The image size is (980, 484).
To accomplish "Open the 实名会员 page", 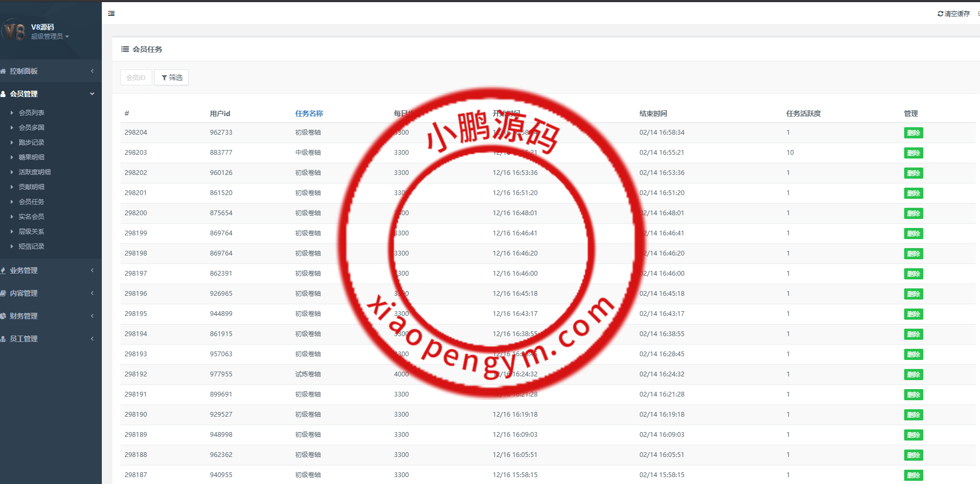I will point(31,217).
